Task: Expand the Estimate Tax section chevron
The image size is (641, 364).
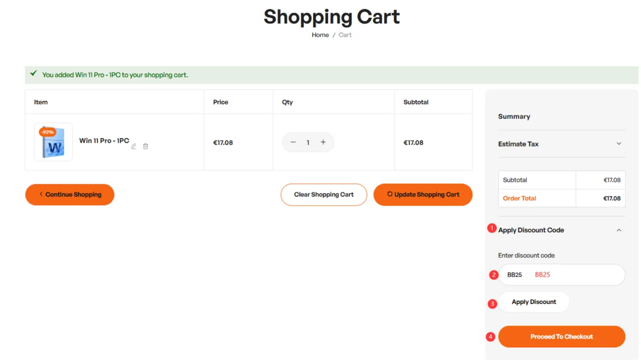Action: click(x=619, y=144)
